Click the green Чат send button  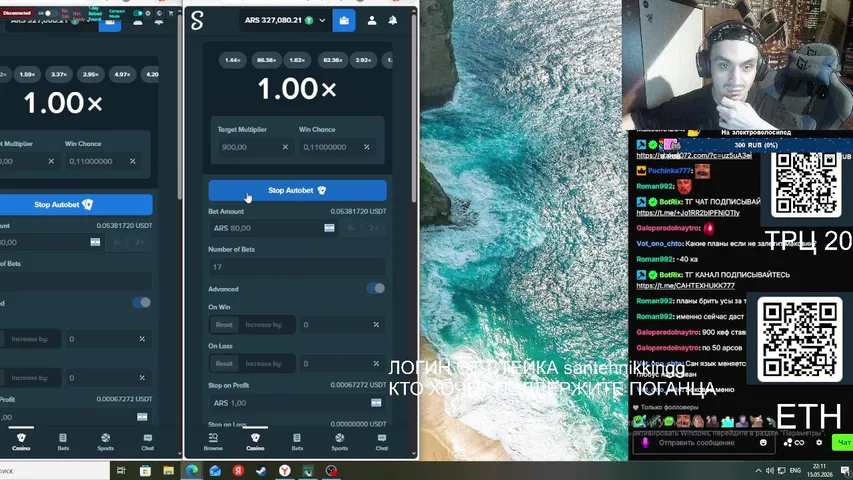[x=843, y=442]
